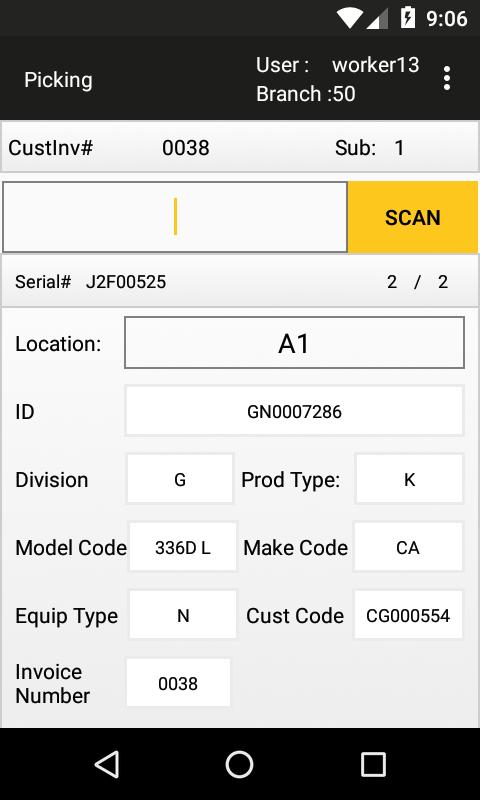
Task: Focus the barcode scan input field
Action: click(x=175, y=217)
